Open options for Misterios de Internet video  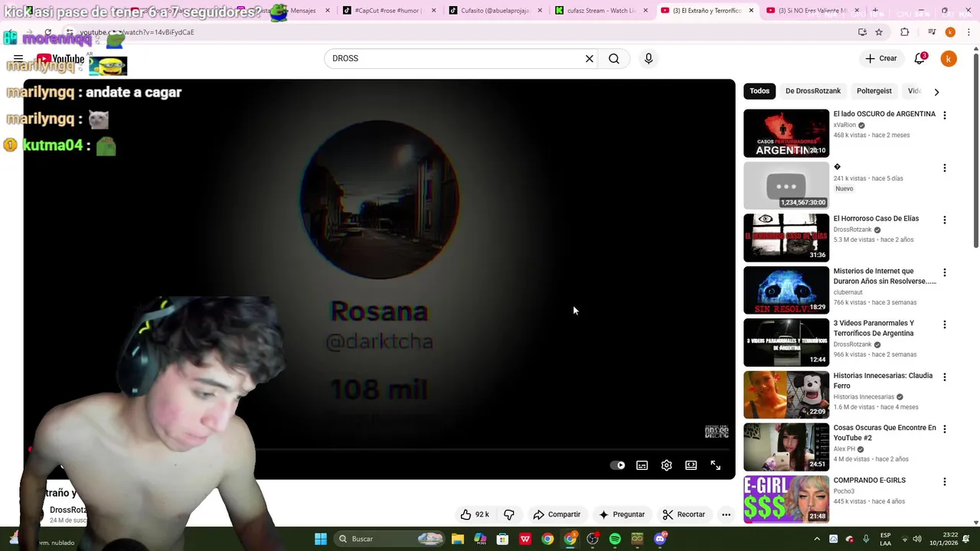click(945, 272)
